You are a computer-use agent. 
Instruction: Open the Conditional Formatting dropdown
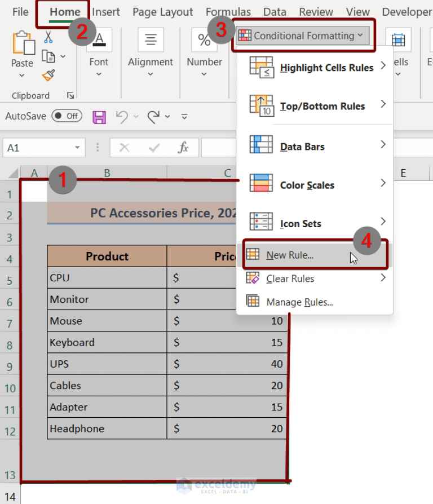303,36
